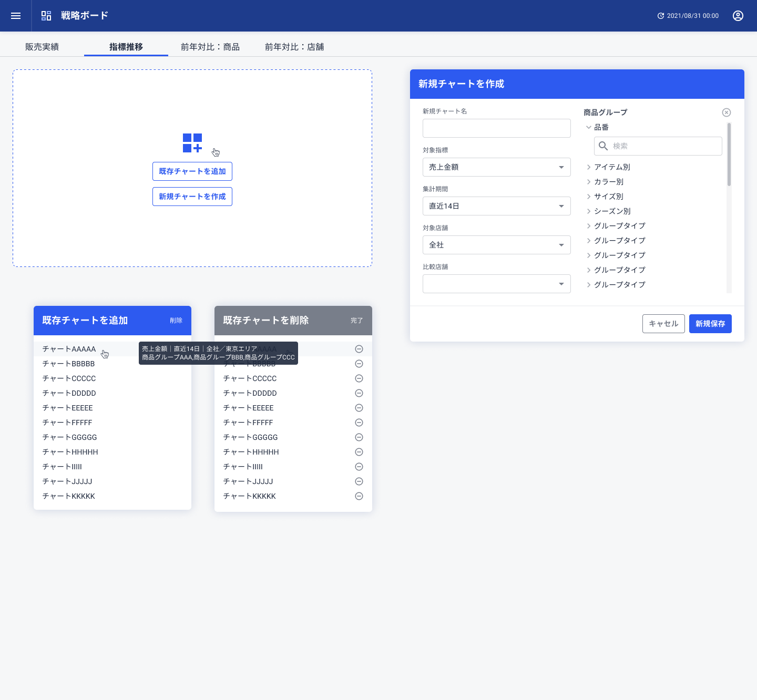Open the 集計期間 dropdown showing 直近14日
Screen dimensions: 757x700
497,206
